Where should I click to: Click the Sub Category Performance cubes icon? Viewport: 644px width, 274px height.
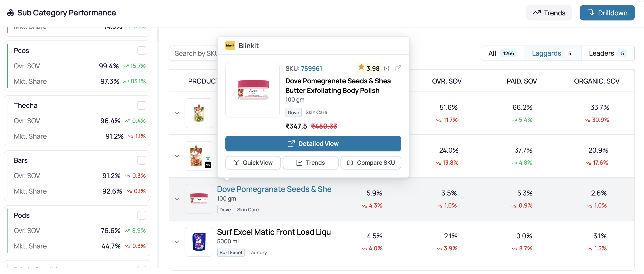(x=11, y=13)
